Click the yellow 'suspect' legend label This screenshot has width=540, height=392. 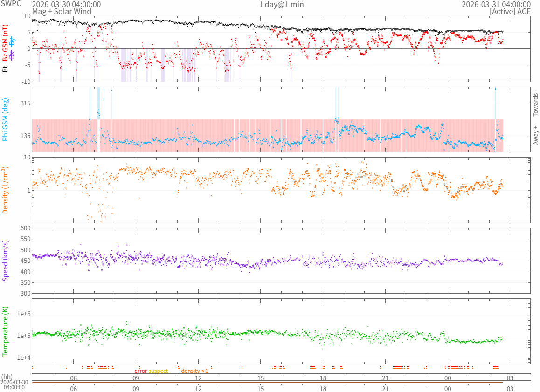(158, 371)
